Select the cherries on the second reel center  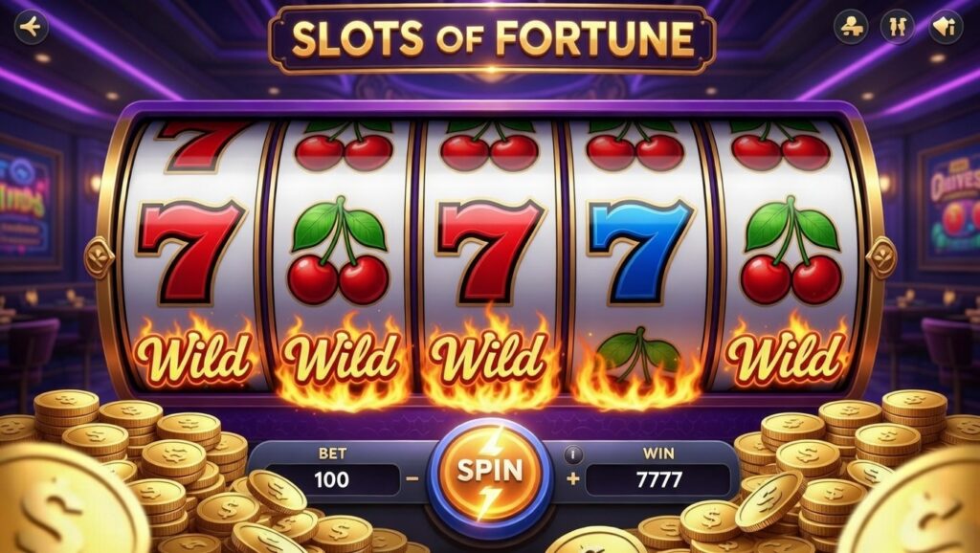pyautogui.click(x=338, y=250)
